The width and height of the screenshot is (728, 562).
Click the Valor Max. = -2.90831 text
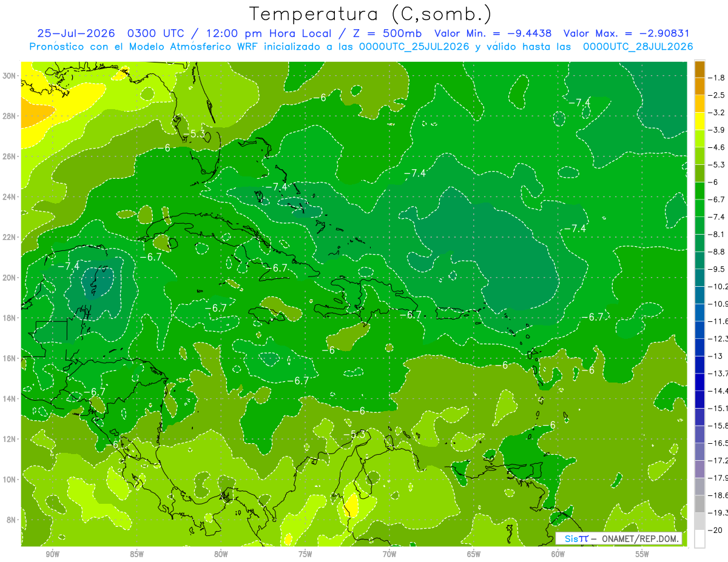pos(626,33)
